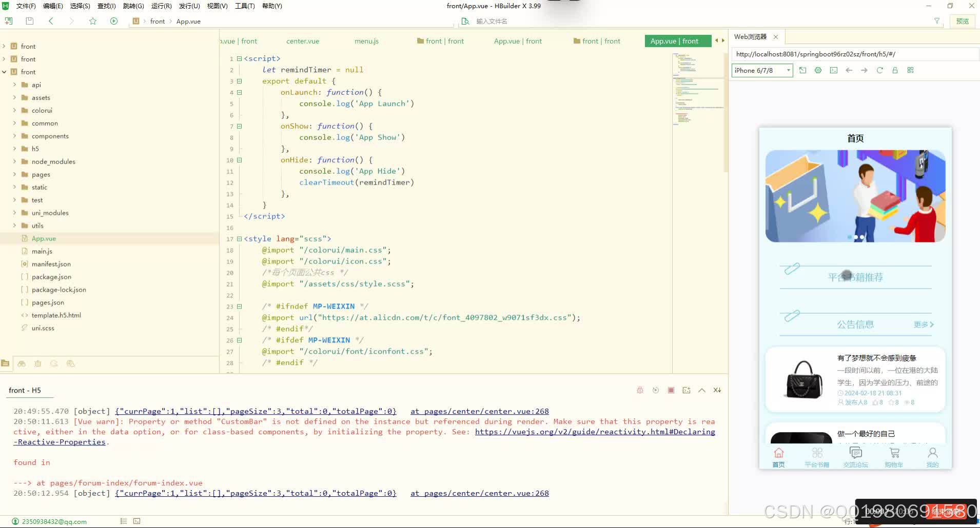Click 平台书籍 tab in phone preview
This screenshot has height=528, width=980.
click(817, 457)
